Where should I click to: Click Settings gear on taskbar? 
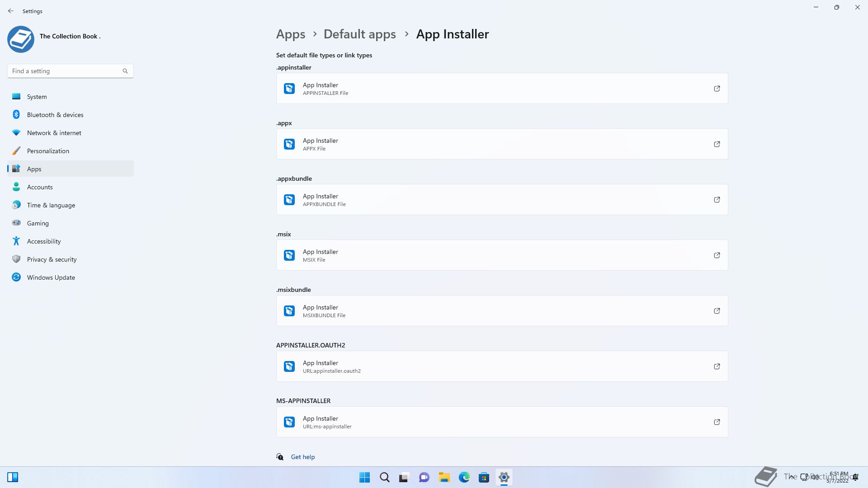pyautogui.click(x=504, y=478)
